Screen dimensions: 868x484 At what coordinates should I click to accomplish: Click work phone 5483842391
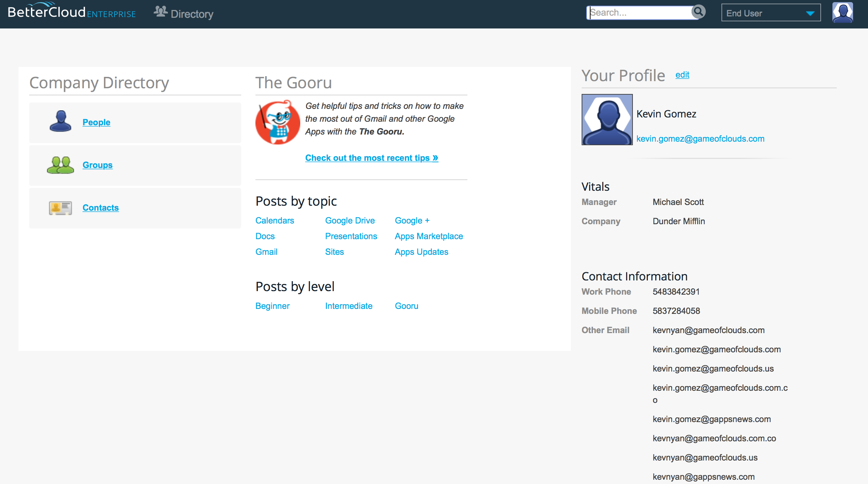676,291
